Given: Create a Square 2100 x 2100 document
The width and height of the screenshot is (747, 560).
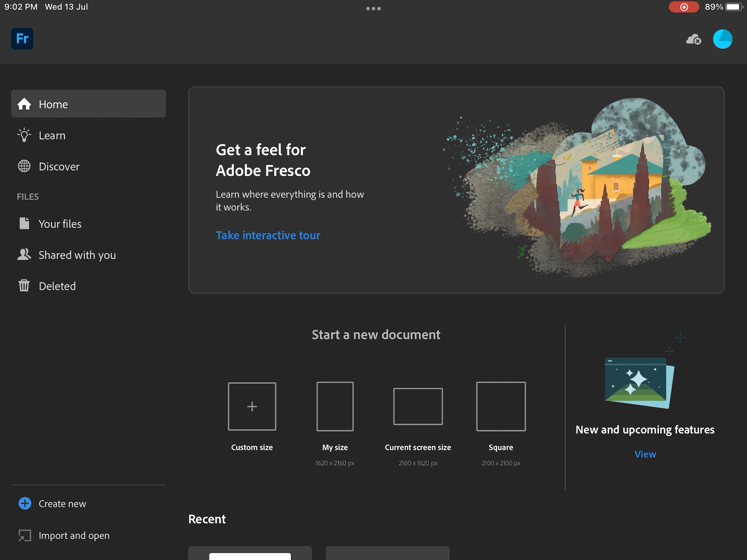Looking at the screenshot, I should [501, 406].
